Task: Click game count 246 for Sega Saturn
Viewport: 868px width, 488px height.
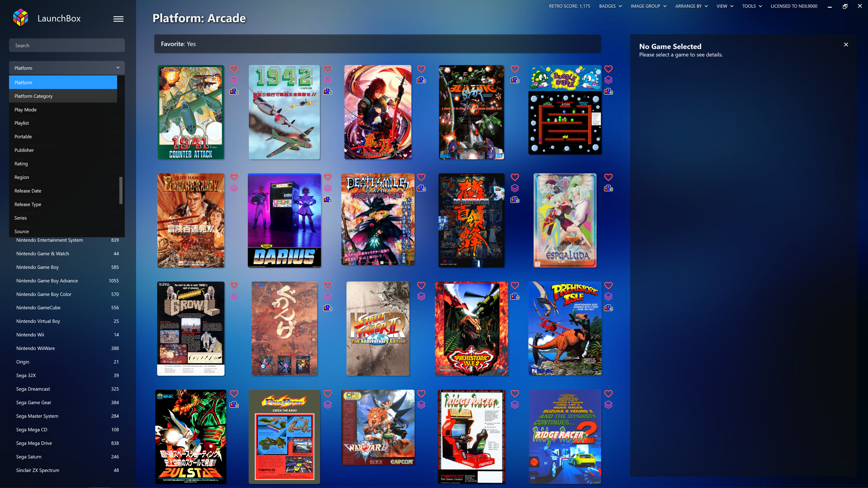Action: pos(115,457)
